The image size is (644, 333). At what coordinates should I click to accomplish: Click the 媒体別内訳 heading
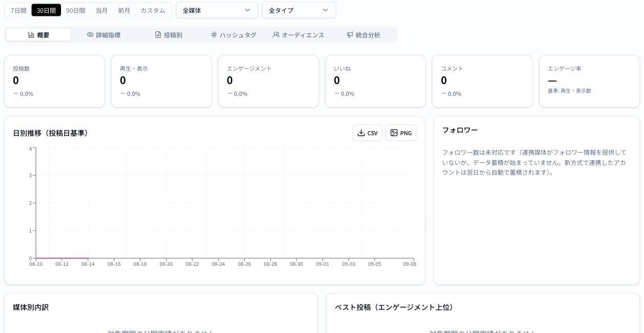click(x=31, y=307)
